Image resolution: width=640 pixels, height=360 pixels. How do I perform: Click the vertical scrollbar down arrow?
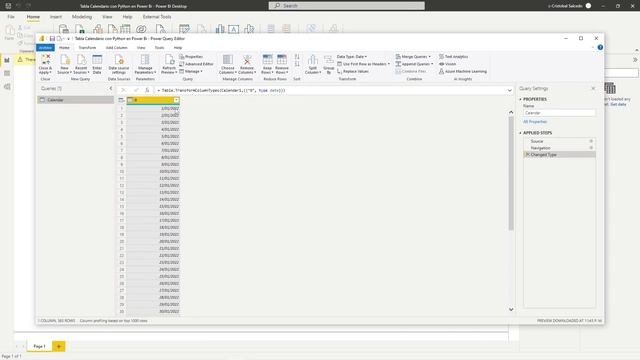[511, 309]
